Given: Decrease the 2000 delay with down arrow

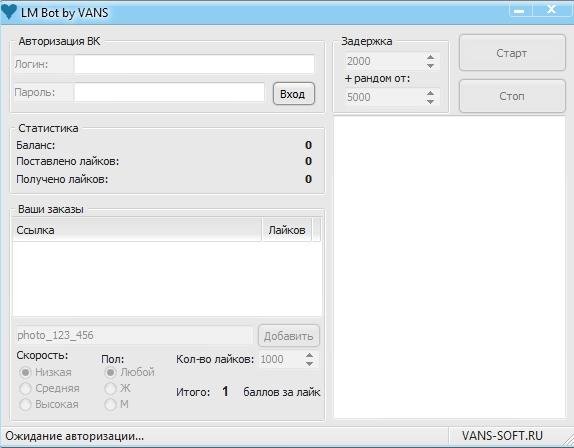Looking at the screenshot, I should click(430, 66).
